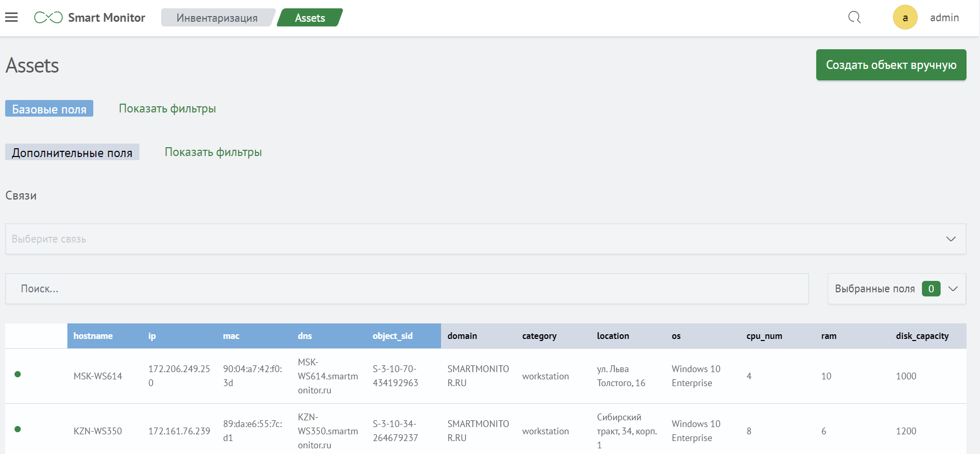Click the yellow admin avatar
The width and height of the screenshot is (980, 454).
point(905,18)
